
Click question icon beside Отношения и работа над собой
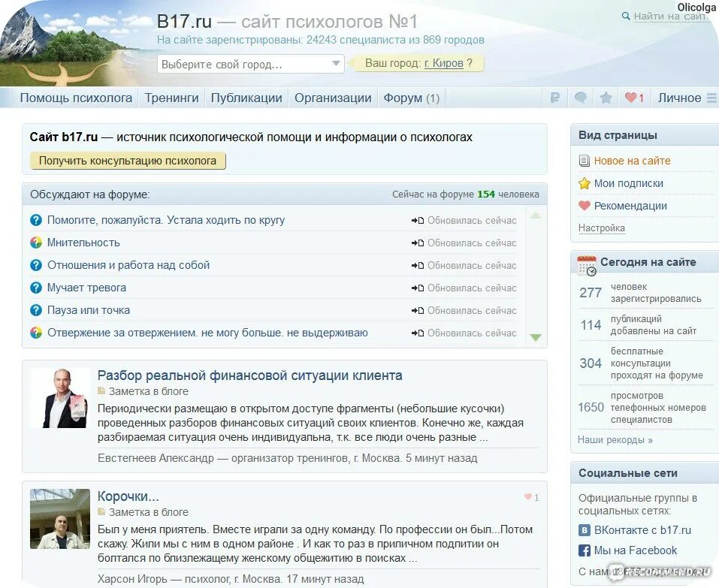tap(36, 265)
